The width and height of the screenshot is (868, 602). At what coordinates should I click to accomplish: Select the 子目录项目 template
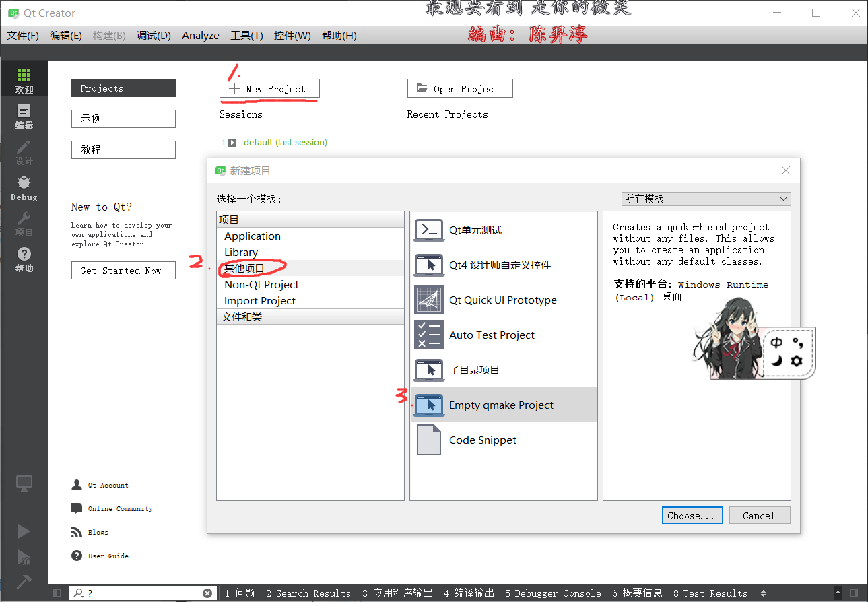[x=503, y=370]
